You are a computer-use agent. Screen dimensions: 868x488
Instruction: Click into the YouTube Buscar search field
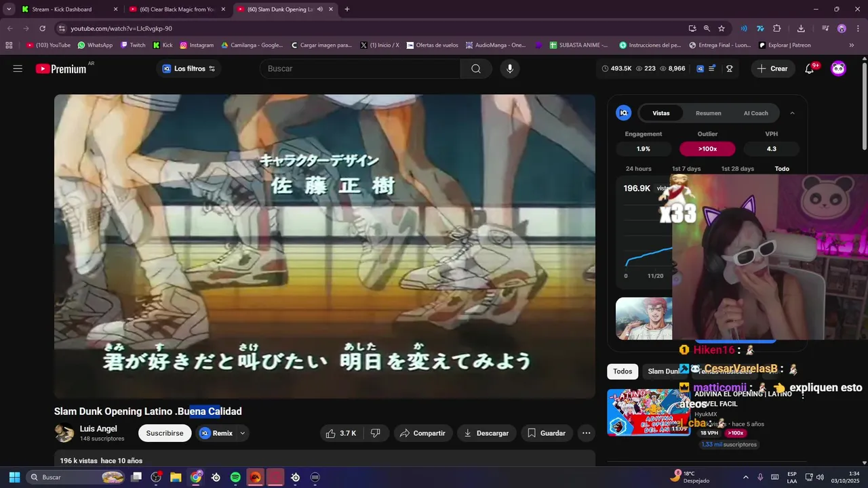pyautogui.click(x=360, y=68)
